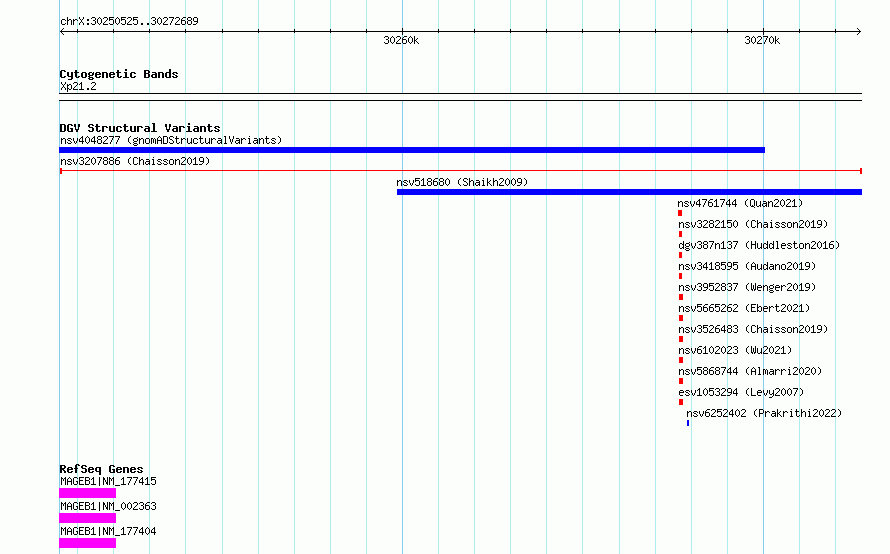Select the magenta MAGEB1 NM_177404 gene bar
Screen dimensions: 890x554
pyautogui.click(x=87, y=543)
